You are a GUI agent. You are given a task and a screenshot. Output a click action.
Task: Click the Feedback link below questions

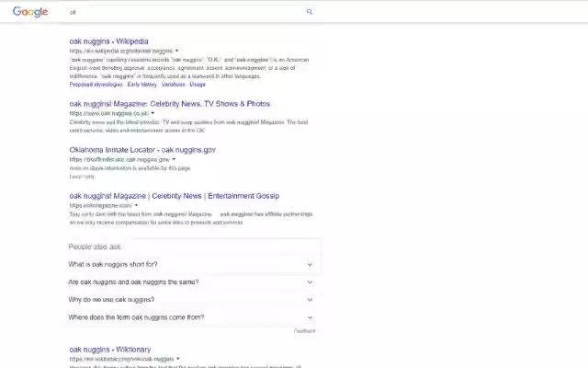[x=304, y=331]
